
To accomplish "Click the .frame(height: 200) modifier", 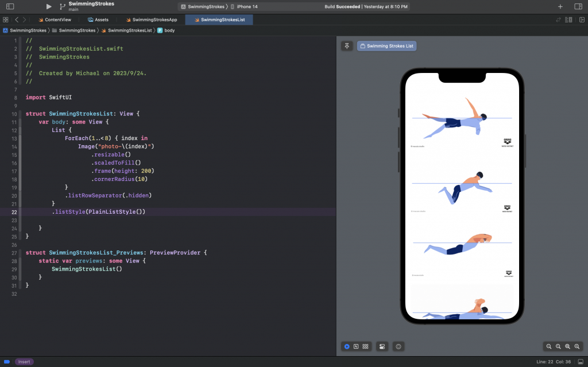I will 123,171.
